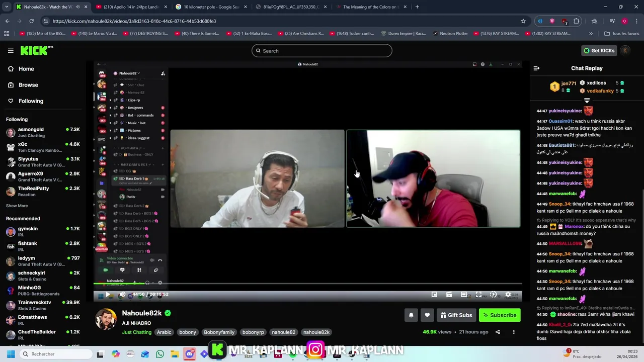Viewport: 644px width, 362px height.
Task: Show more followed channels
Action: coord(17,206)
